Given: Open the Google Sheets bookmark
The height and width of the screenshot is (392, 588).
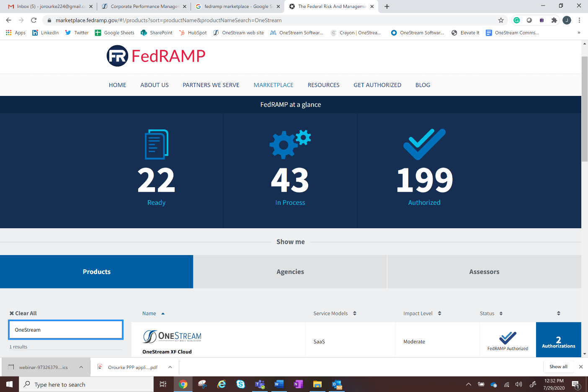Looking at the screenshot, I should click(x=115, y=33).
